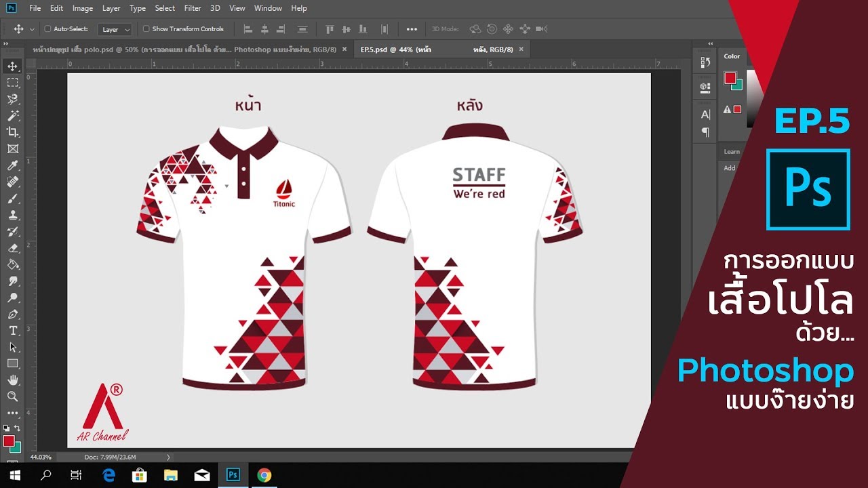Enable the Auto-Select checkbox
The image size is (868, 488).
click(47, 29)
